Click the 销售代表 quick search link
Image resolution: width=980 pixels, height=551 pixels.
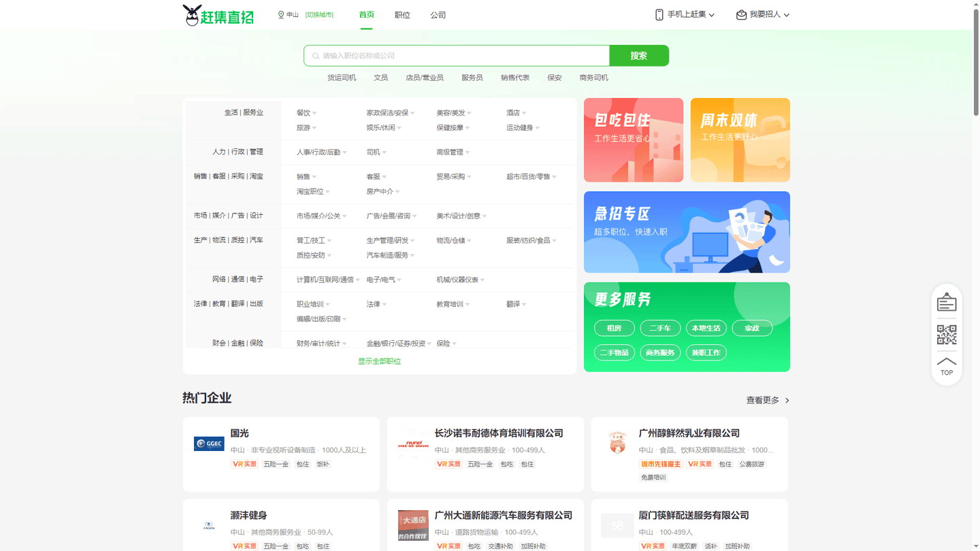(x=515, y=78)
